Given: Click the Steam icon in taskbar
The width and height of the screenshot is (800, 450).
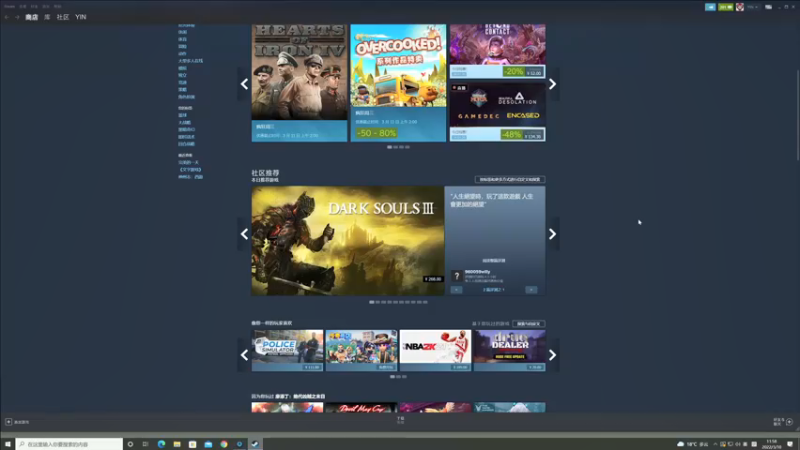Looking at the screenshot, I should [255, 444].
